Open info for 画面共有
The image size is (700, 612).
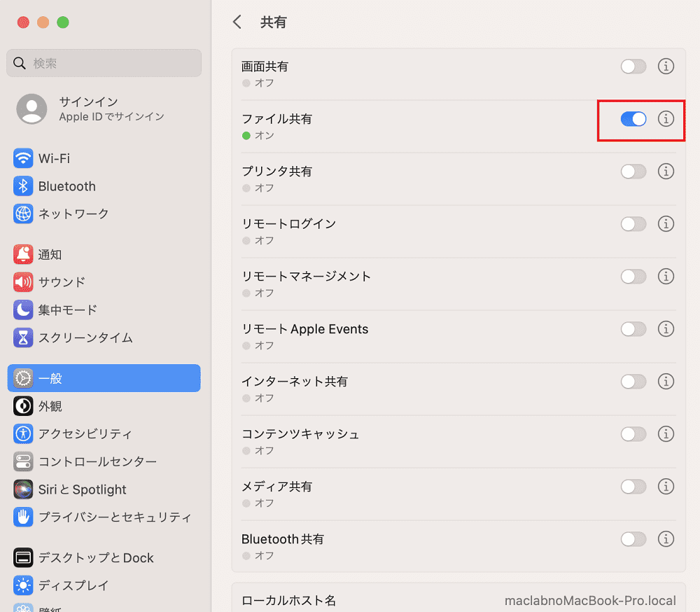(x=666, y=67)
